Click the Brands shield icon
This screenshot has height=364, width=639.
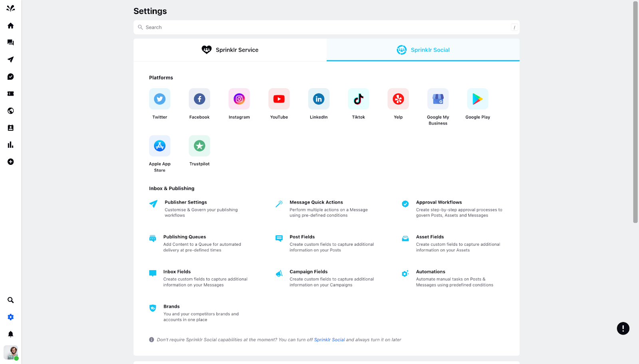click(153, 308)
